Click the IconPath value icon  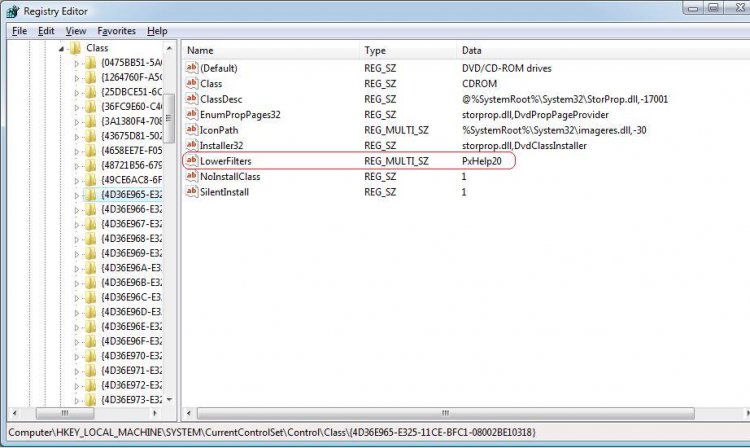(192, 130)
